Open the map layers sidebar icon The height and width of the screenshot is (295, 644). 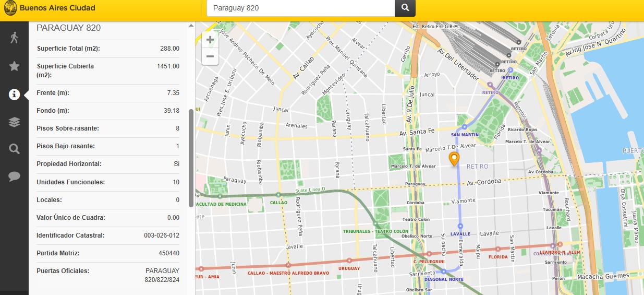point(14,122)
